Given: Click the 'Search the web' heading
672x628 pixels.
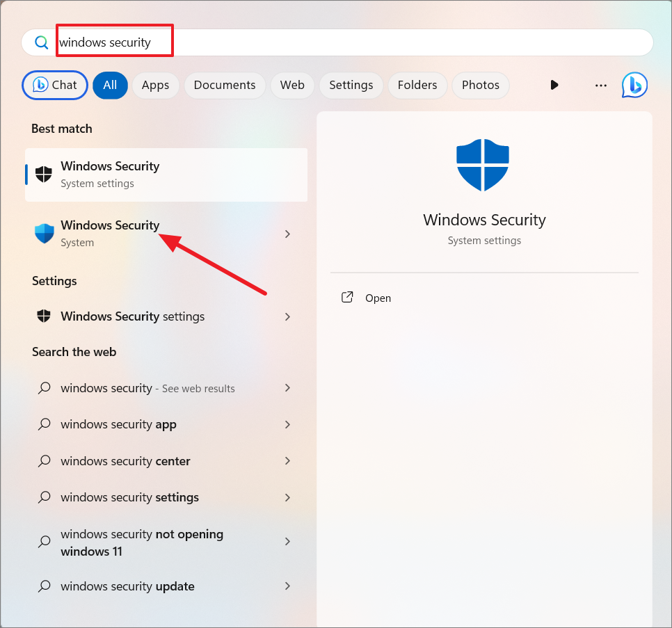Looking at the screenshot, I should tap(74, 352).
